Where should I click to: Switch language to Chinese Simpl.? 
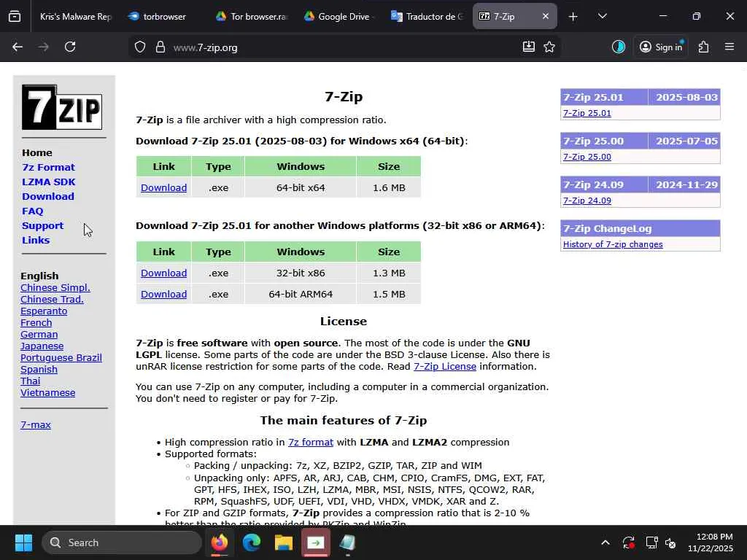click(55, 287)
